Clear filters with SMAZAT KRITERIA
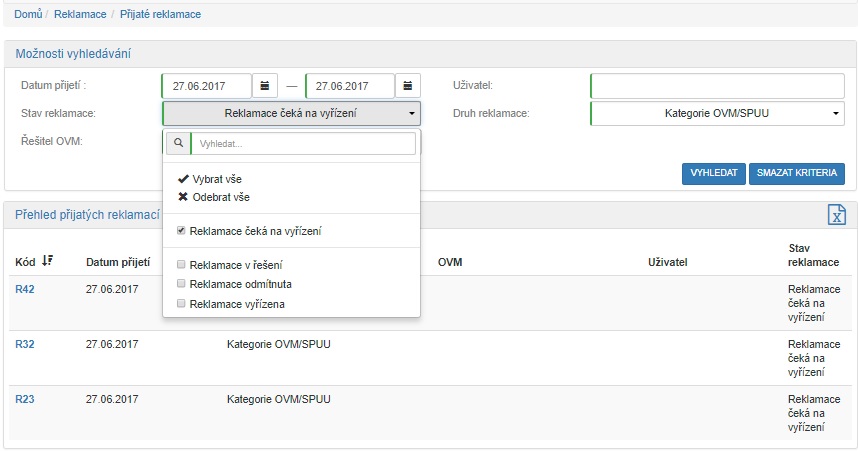Image resolution: width=858 pixels, height=451 pixels. (x=796, y=173)
